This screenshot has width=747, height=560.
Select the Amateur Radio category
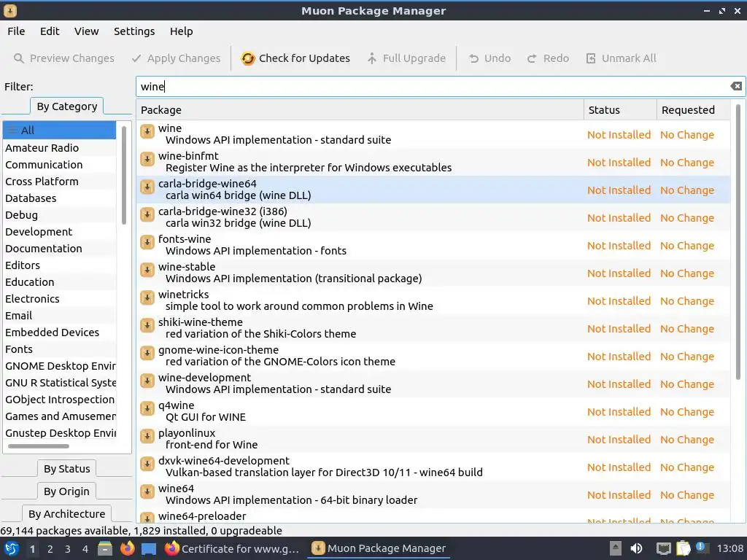(x=60, y=148)
